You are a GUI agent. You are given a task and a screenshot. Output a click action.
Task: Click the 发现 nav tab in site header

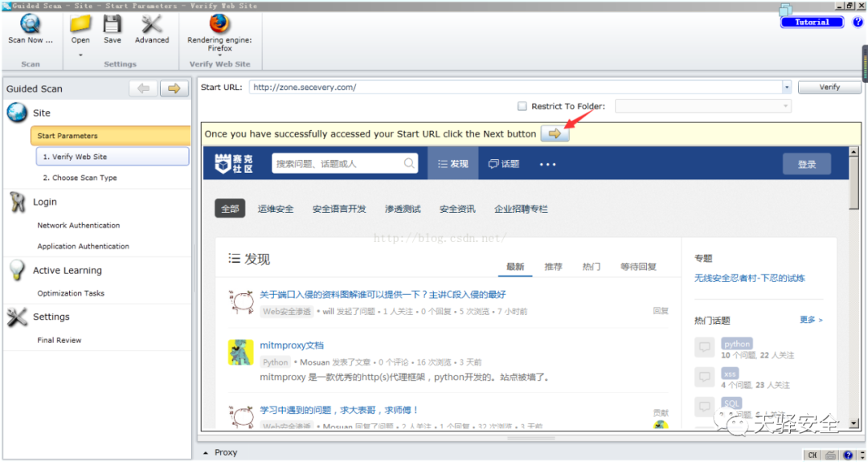tap(452, 164)
